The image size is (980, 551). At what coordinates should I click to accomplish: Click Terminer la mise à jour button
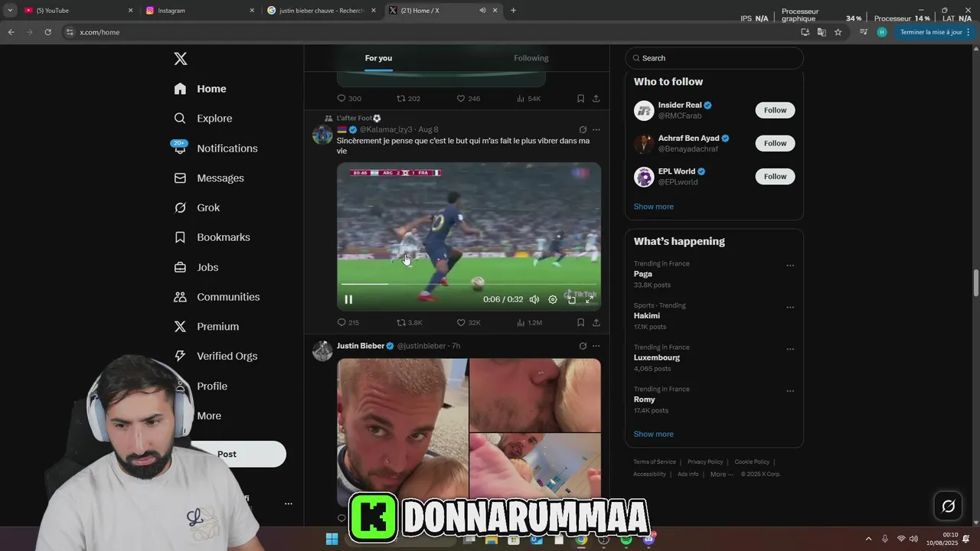(x=936, y=32)
